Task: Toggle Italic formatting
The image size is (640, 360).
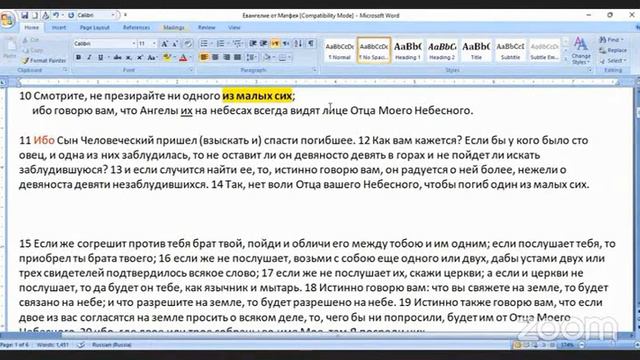Action: [x=89, y=58]
